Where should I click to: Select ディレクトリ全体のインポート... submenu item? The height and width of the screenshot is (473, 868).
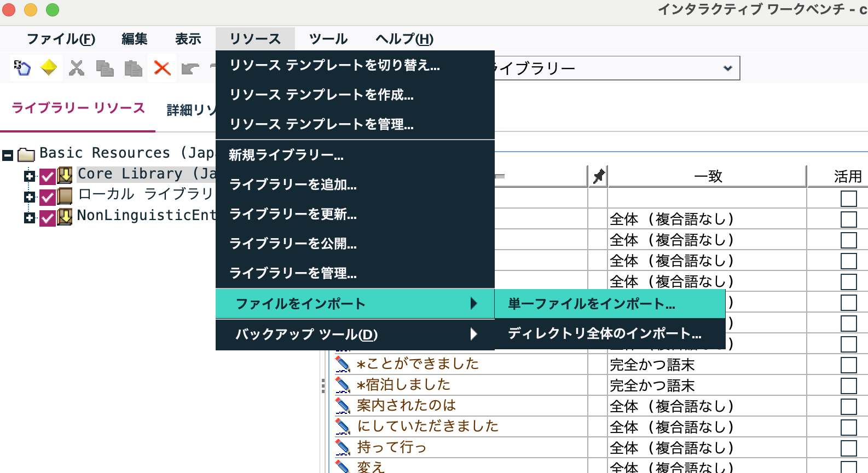click(x=610, y=333)
